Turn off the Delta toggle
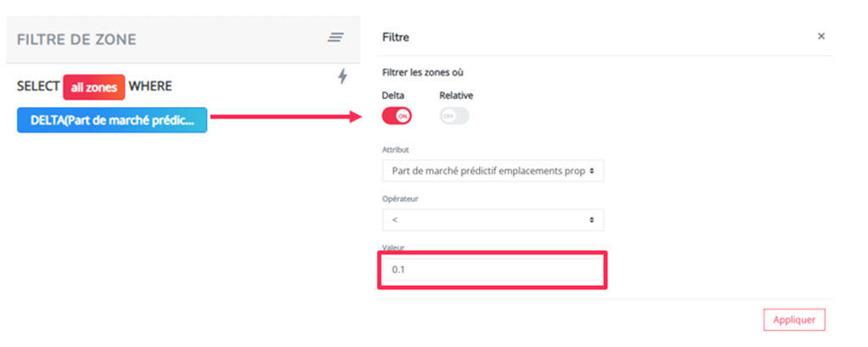 click(x=397, y=116)
